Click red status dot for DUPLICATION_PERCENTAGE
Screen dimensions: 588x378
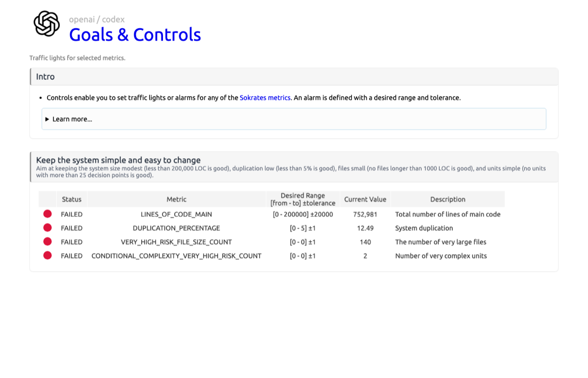tap(47, 228)
